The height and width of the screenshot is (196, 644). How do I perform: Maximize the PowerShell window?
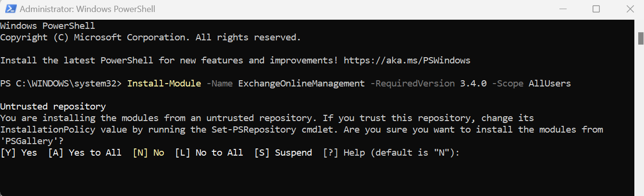pos(596,9)
